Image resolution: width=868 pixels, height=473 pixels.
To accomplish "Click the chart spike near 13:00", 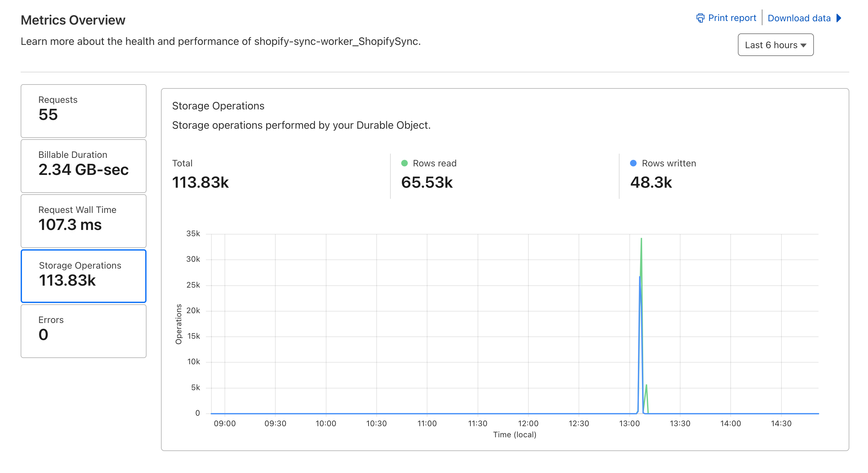I will (640, 286).
